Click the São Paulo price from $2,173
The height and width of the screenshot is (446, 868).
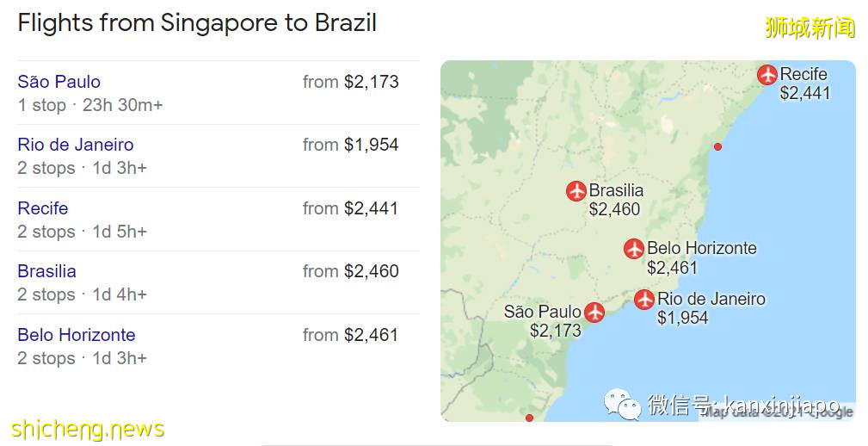(351, 82)
